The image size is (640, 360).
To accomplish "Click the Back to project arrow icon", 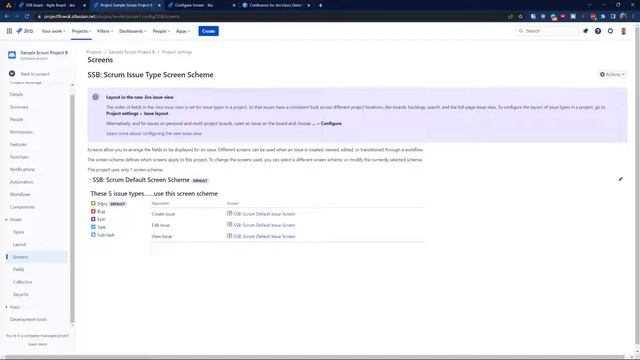I will point(12,73).
